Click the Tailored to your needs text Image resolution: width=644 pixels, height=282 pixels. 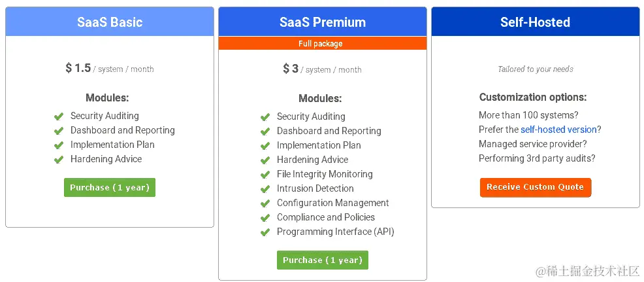[535, 69]
